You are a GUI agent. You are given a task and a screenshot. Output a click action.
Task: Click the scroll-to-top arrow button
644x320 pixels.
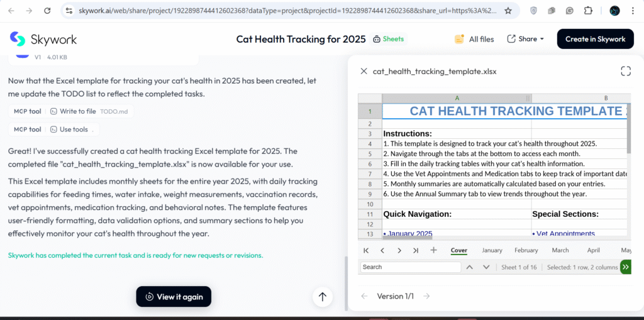coord(322,297)
